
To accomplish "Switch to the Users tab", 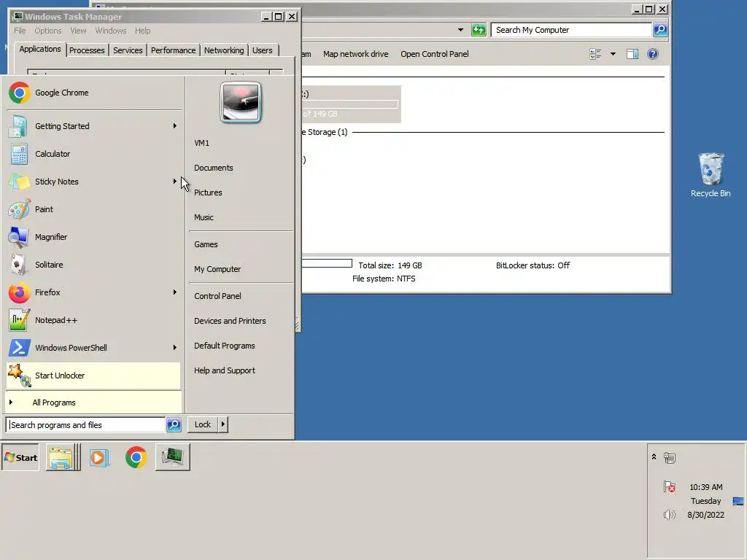I will coord(262,50).
